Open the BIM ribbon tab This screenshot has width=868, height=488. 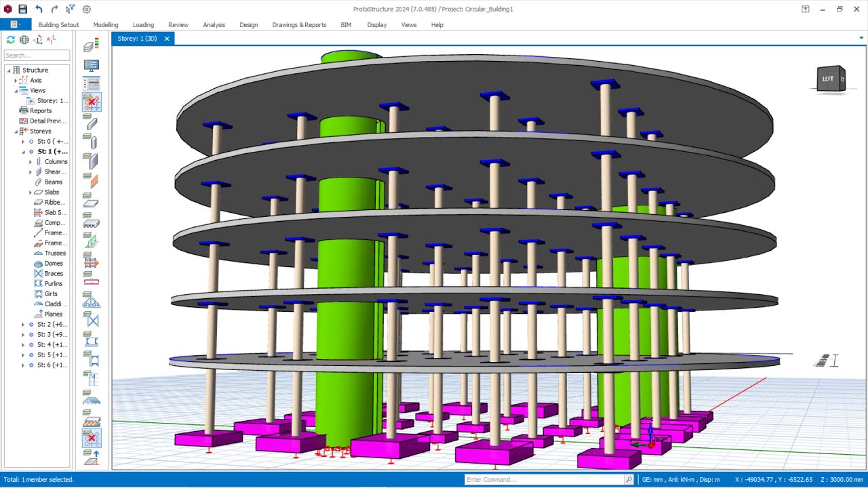(346, 25)
